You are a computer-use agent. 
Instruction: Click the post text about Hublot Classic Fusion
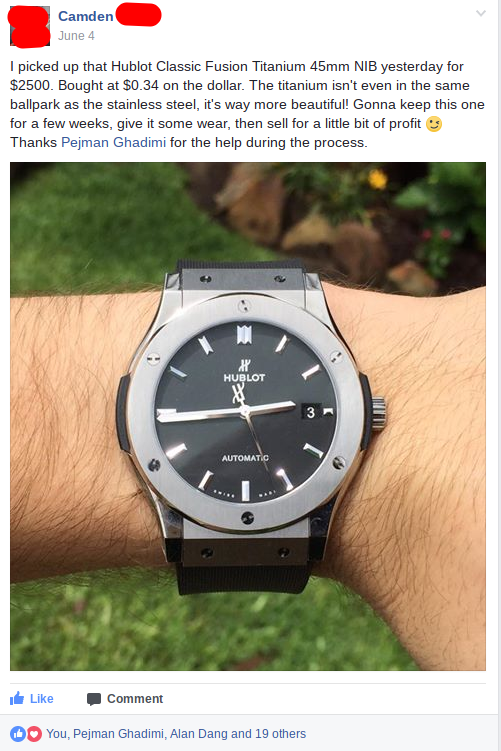(247, 104)
